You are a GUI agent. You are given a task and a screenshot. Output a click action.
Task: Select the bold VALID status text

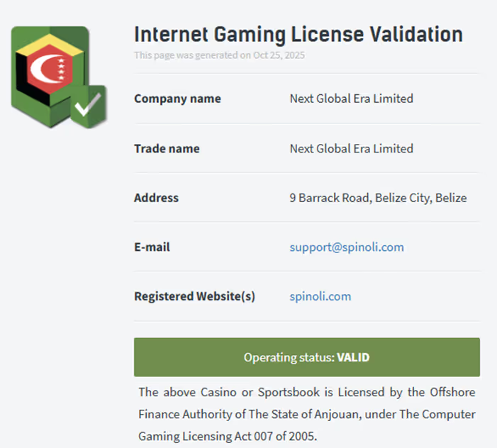[353, 357]
